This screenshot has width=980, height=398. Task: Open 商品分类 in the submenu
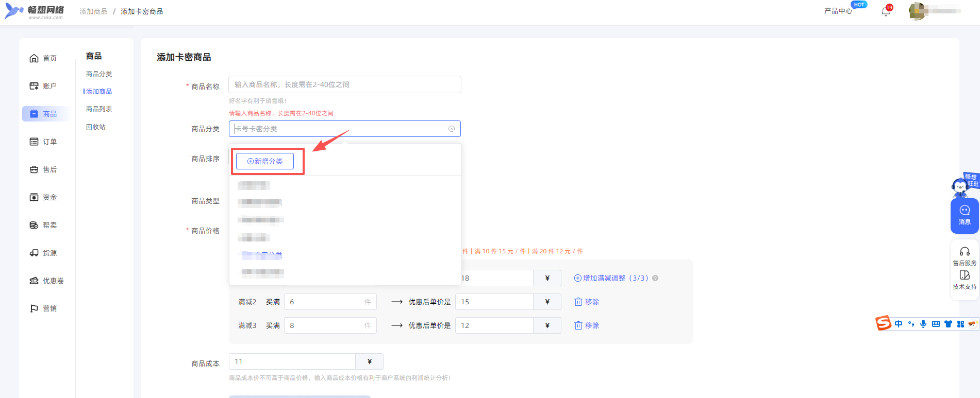pos(99,74)
